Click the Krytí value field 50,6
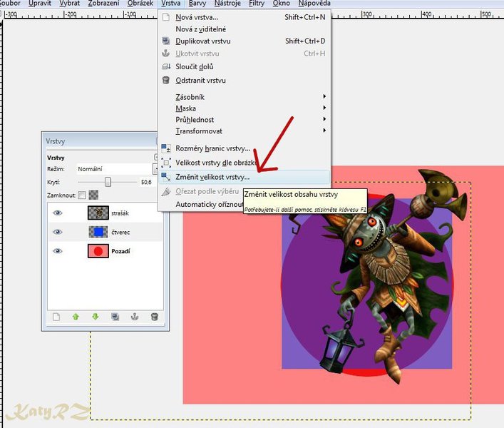 (x=146, y=182)
